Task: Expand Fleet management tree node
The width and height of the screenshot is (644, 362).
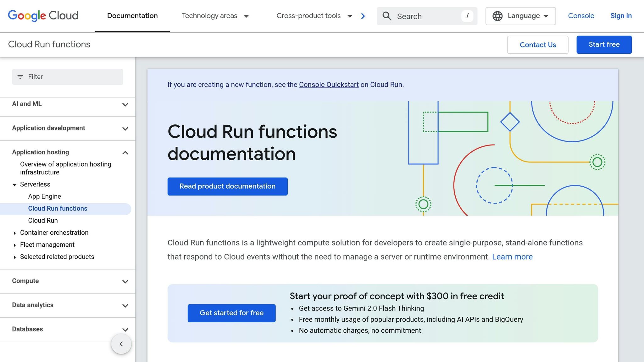Action: [14, 245]
